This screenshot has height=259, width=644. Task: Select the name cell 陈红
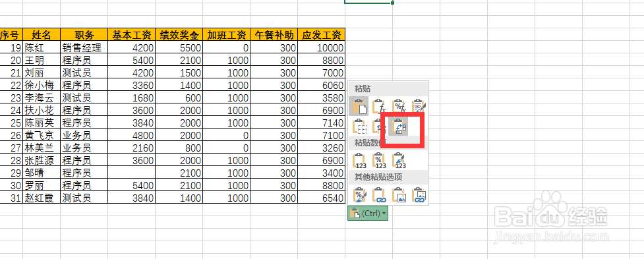42,47
